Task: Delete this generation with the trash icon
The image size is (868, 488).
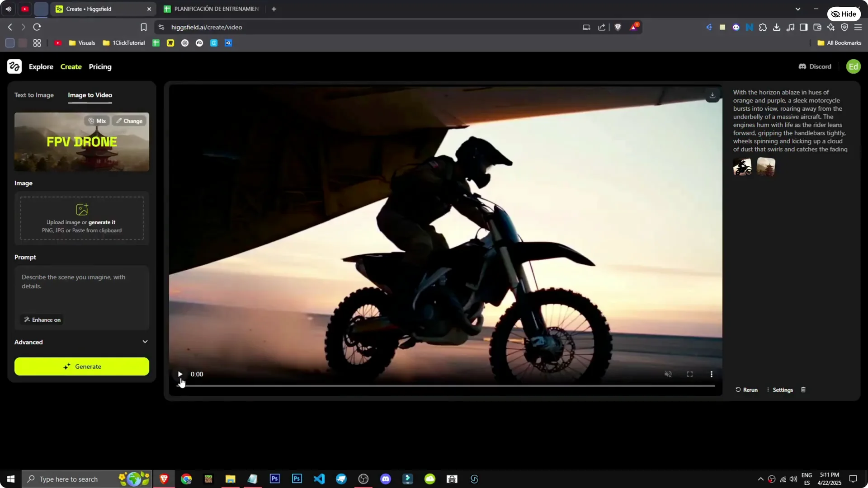Action: [803, 389]
